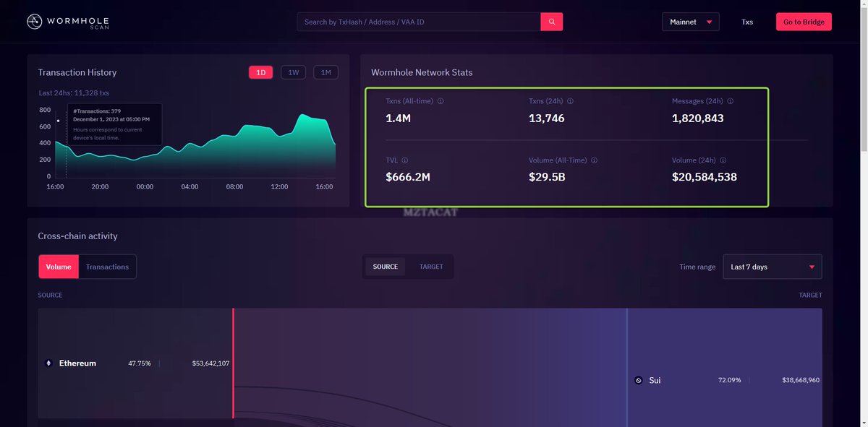Screen dimensions: 868x427
Task: Open info icon beside TVL
Action: pos(404,160)
